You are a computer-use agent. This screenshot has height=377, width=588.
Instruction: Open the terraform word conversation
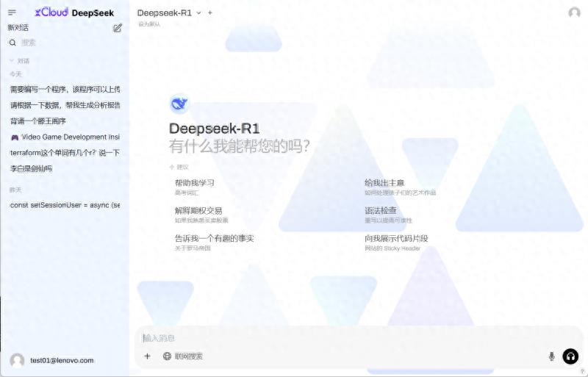tap(65, 153)
